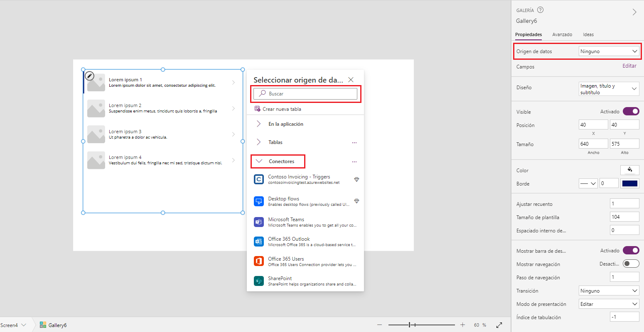Click the Editar link next to Campos

629,66
